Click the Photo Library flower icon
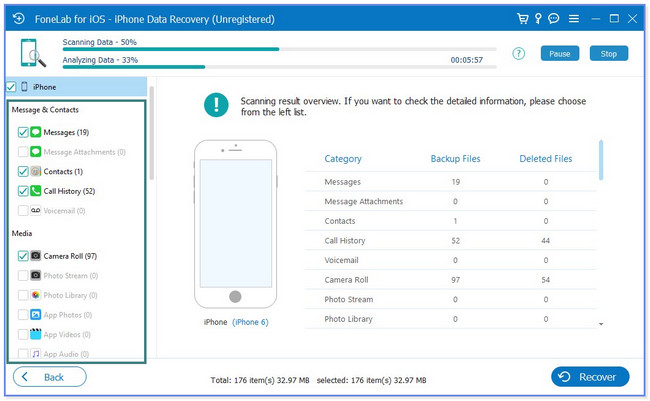The width and height of the screenshot is (650, 401). (x=36, y=295)
